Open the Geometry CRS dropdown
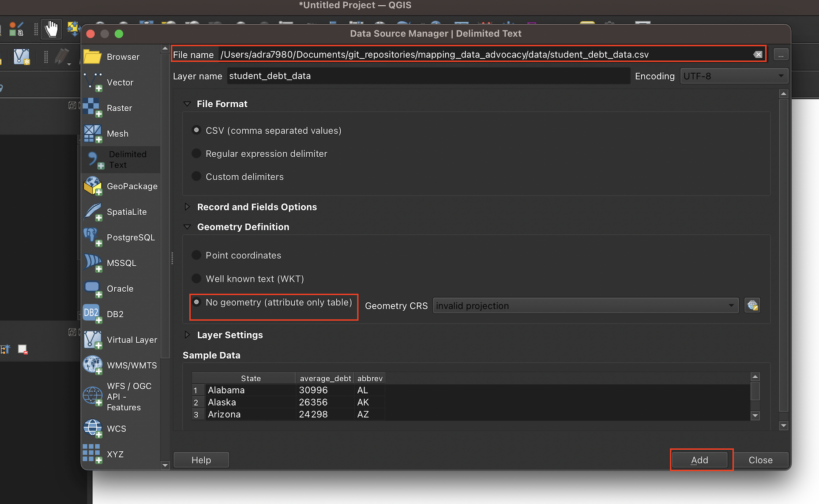The height and width of the screenshot is (504, 819). pos(586,306)
